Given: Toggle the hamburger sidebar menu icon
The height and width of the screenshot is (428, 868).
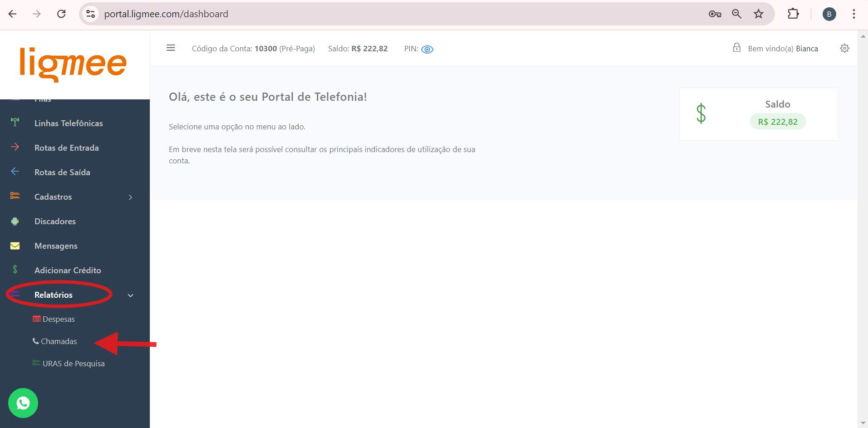Looking at the screenshot, I should click(x=171, y=48).
